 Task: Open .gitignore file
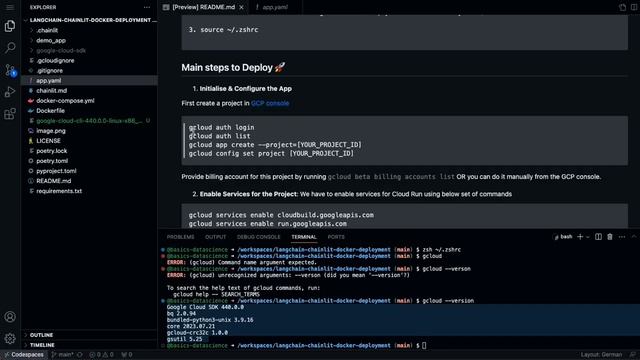click(90, 71)
